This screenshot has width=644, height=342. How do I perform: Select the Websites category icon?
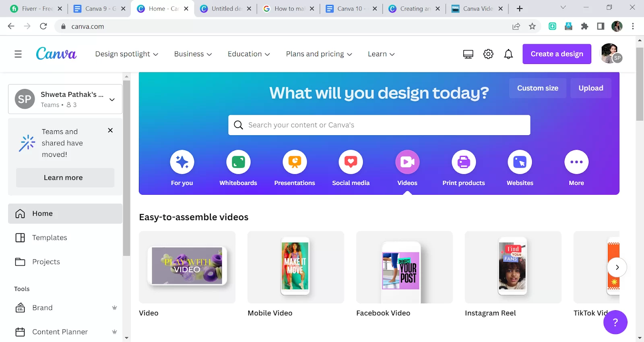coord(520,162)
